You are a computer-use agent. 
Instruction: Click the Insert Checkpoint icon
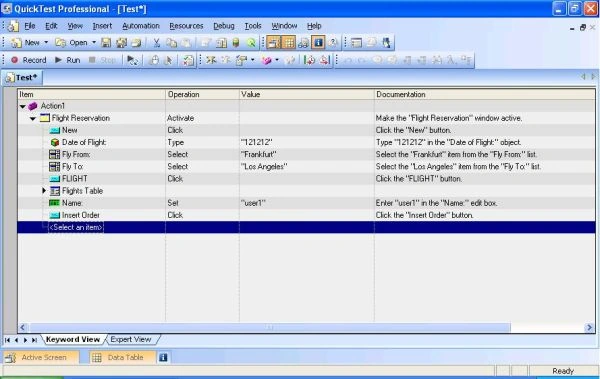pyautogui.click(x=241, y=60)
